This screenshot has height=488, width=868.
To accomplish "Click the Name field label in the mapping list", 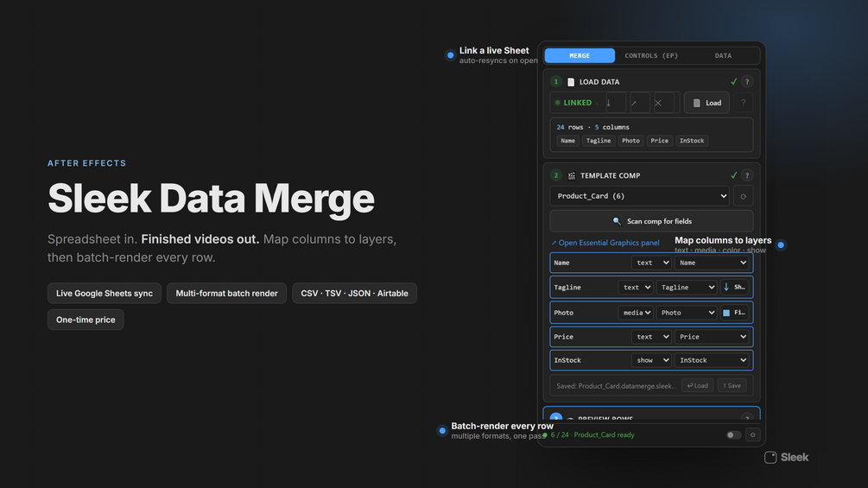I will coord(562,263).
